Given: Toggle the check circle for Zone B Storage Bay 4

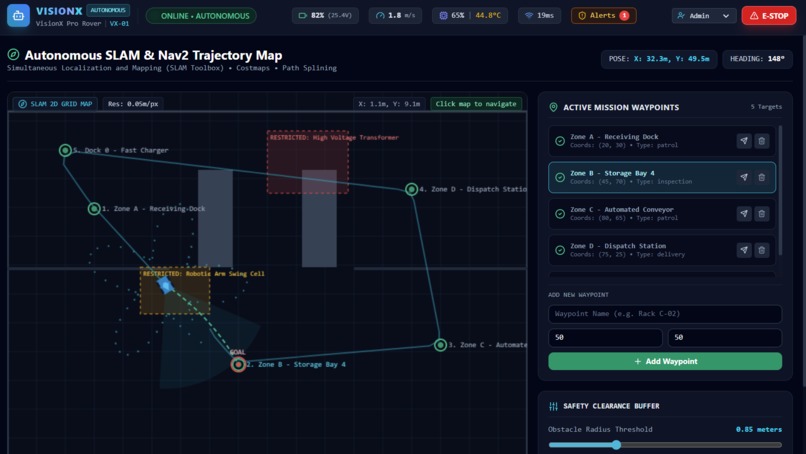Looking at the screenshot, I should 560,177.
